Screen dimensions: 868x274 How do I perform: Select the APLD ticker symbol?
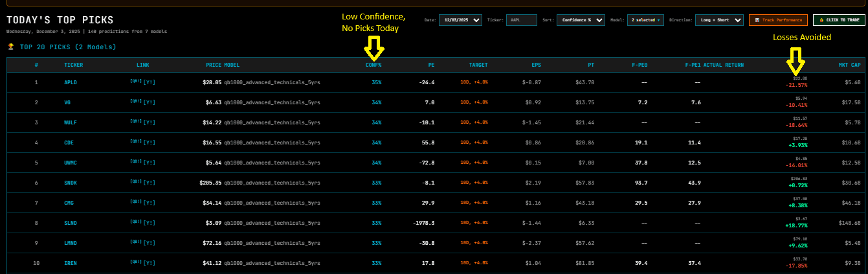(70, 82)
